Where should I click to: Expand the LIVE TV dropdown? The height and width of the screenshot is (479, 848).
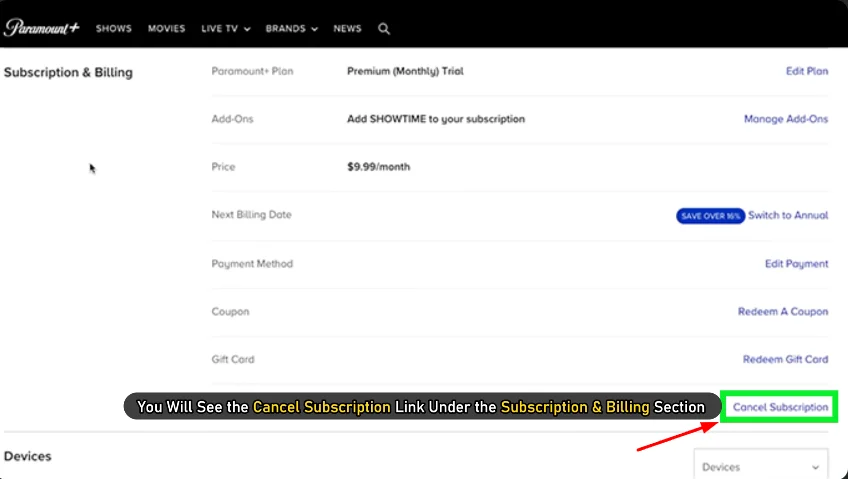tap(226, 29)
